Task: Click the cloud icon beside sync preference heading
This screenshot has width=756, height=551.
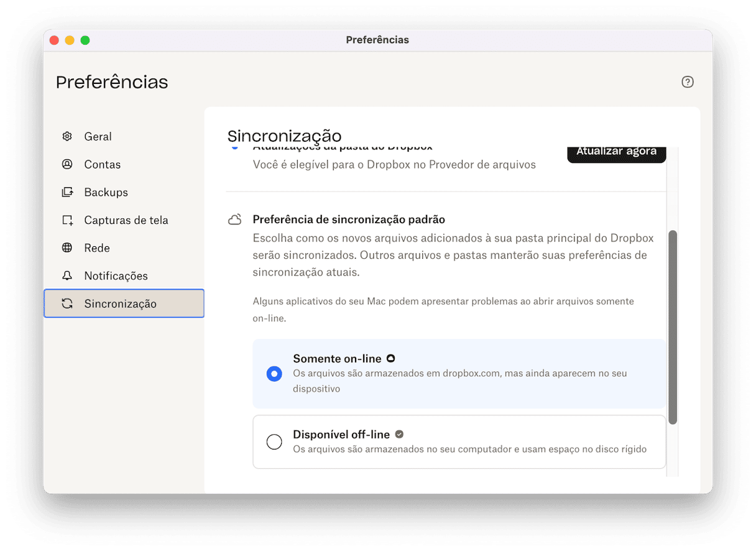Action: pos(234,220)
